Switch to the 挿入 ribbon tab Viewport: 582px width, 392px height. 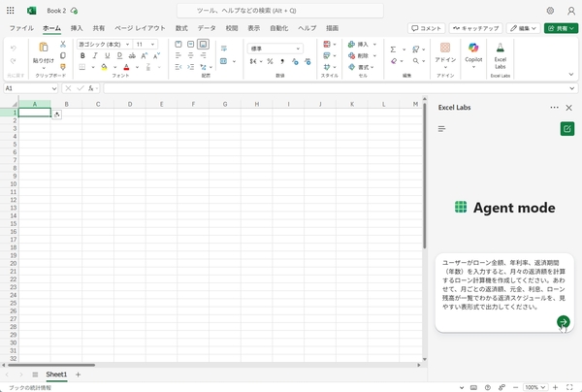click(77, 29)
